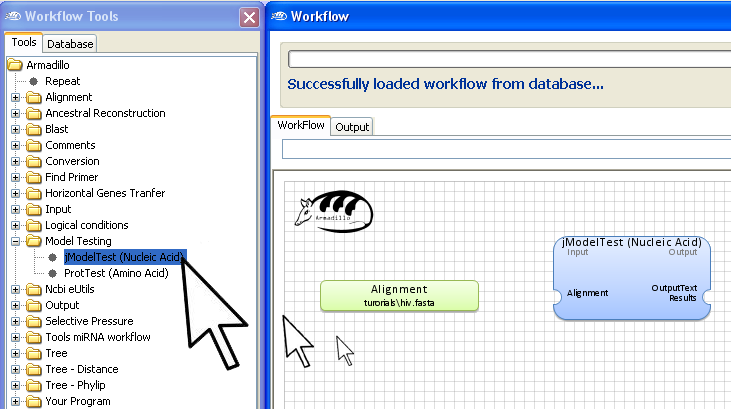Select the Tree folder label
Screen dimensions: 731x409
pos(56,354)
